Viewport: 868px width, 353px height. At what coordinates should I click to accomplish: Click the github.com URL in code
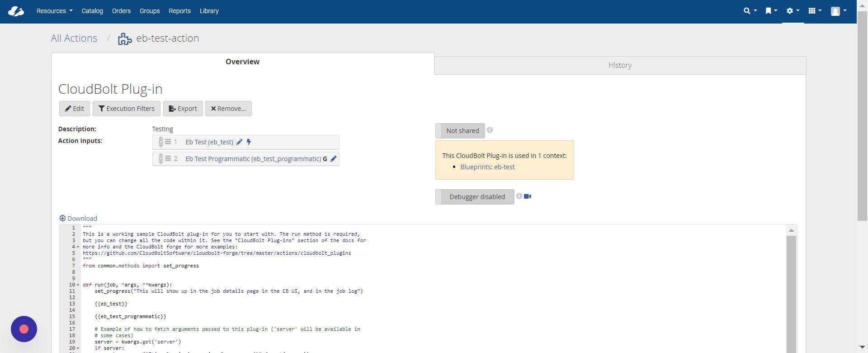coord(217,253)
